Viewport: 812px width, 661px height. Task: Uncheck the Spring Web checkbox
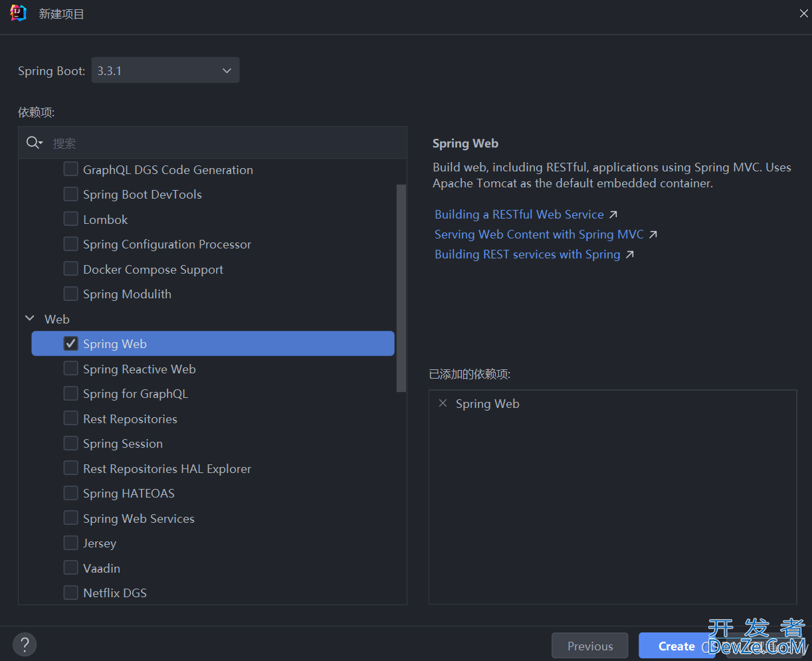pos(71,343)
